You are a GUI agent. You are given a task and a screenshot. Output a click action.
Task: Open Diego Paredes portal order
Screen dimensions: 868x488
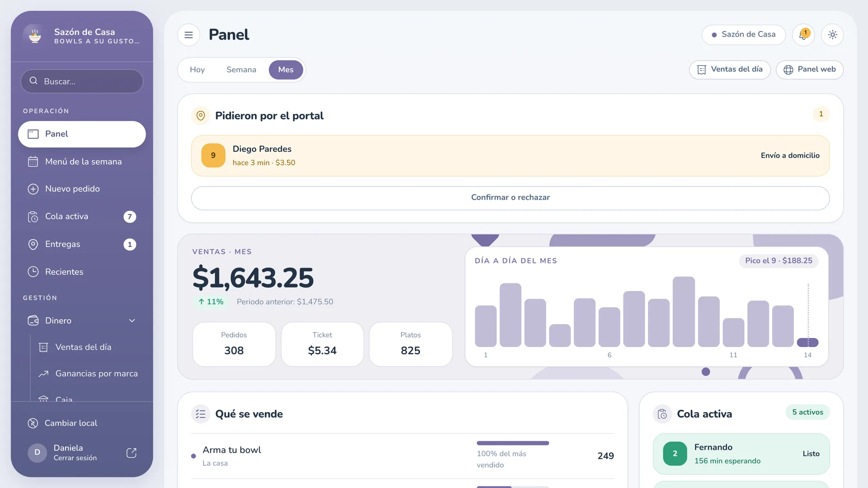[x=510, y=156]
